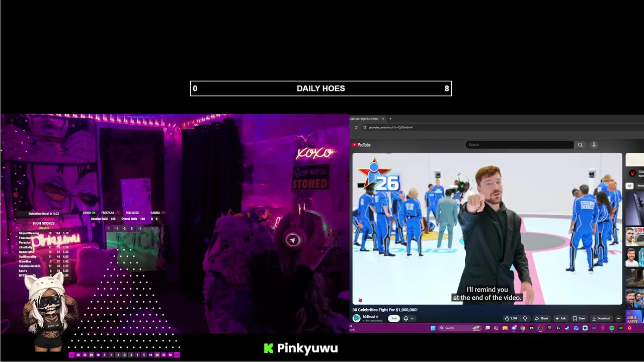Select the All filter chip in sidebar
The width and height of the screenshot is (644, 362).
tap(629, 186)
